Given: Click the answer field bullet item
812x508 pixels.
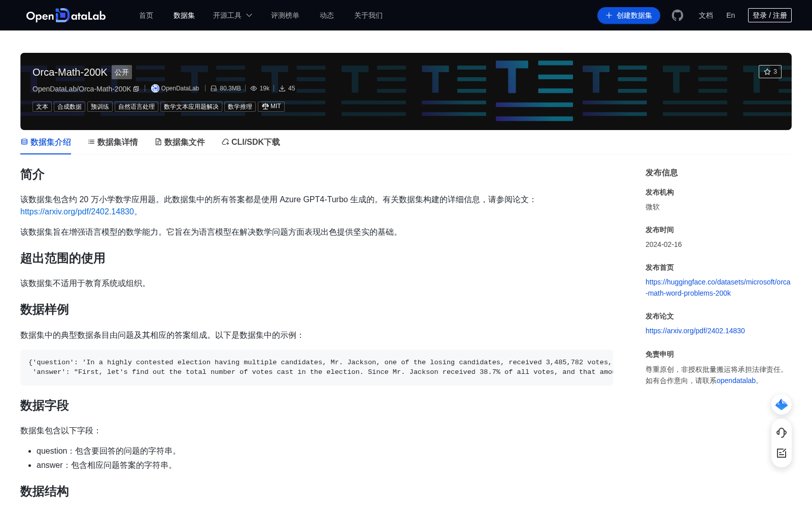Looking at the screenshot, I should (106, 465).
